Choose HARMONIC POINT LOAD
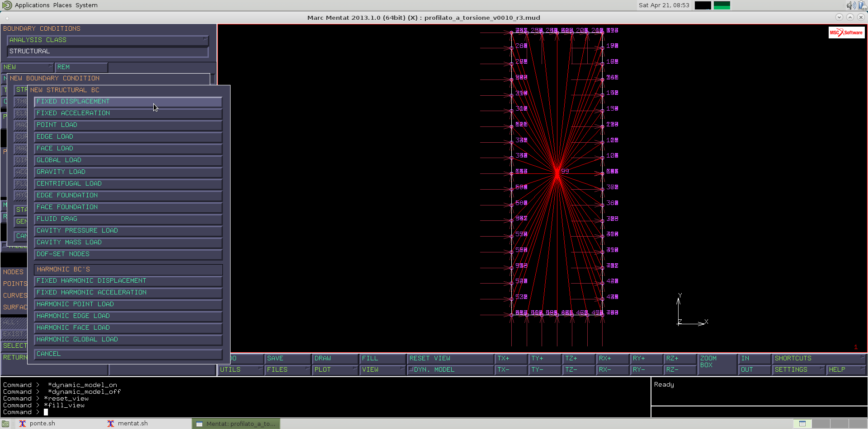 [x=128, y=304]
